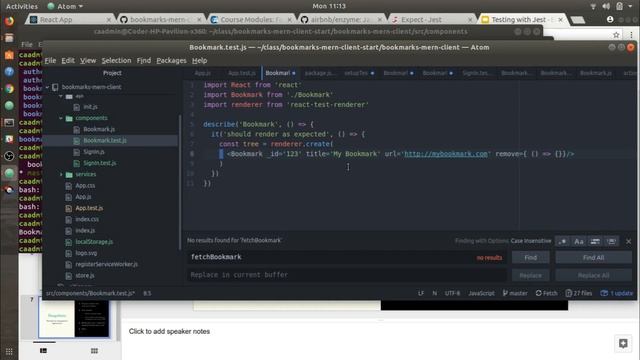Open Bookmark.js in the project tree
This screenshot has height=360, width=640.
pyautogui.click(x=99, y=129)
